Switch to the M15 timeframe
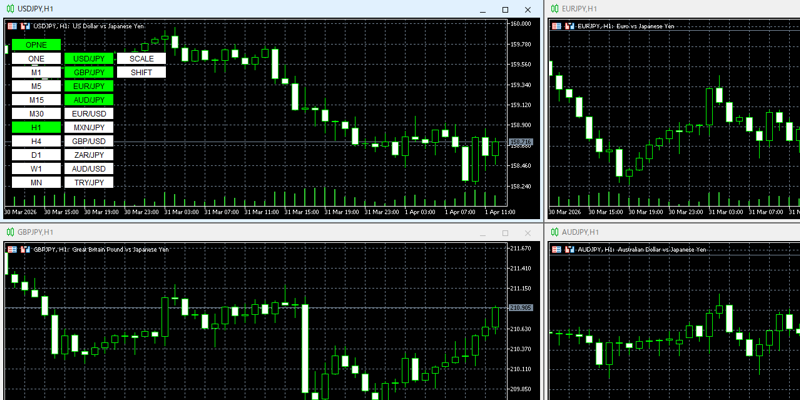 (x=36, y=100)
